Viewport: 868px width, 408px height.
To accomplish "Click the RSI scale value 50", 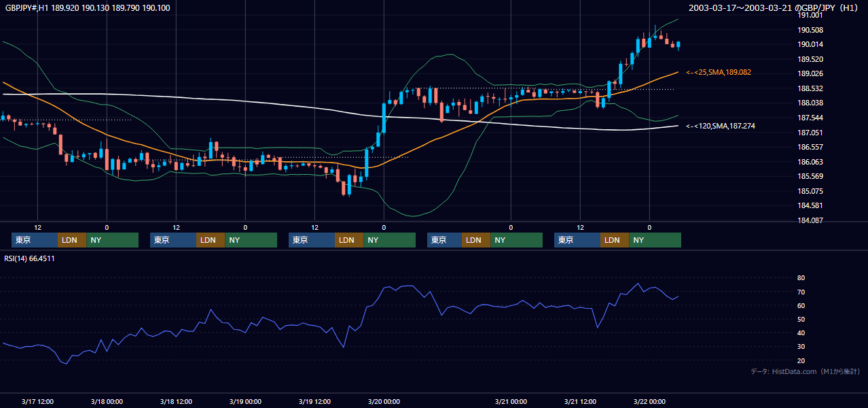I will click(x=801, y=319).
